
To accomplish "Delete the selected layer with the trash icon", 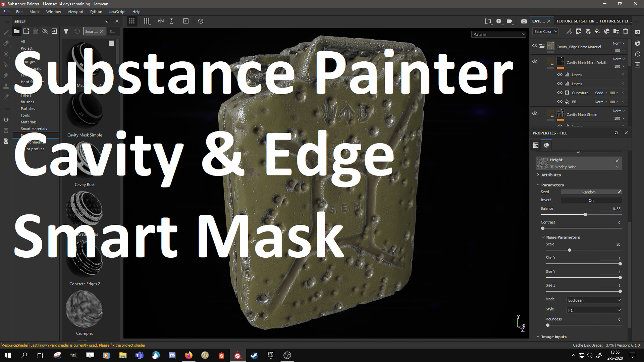I will click(626, 31).
